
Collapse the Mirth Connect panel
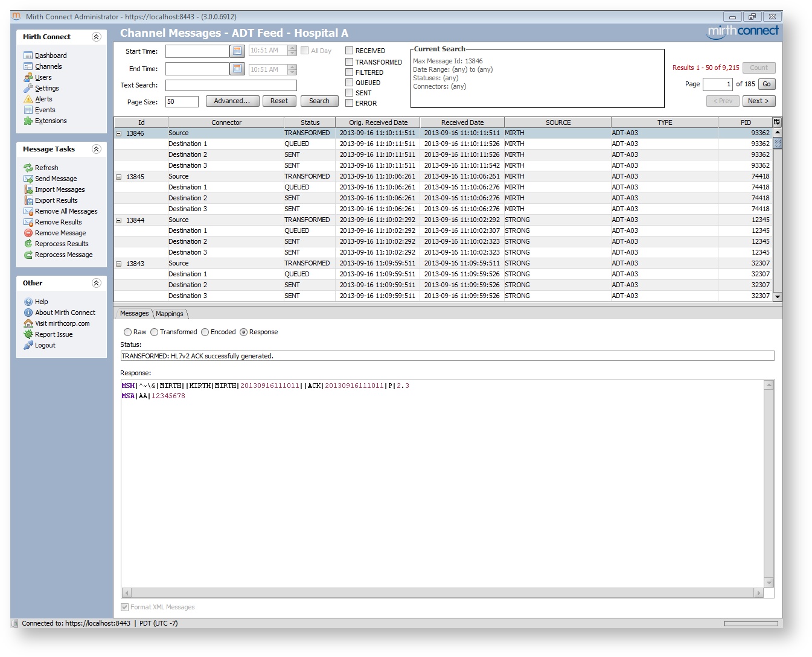click(x=96, y=37)
